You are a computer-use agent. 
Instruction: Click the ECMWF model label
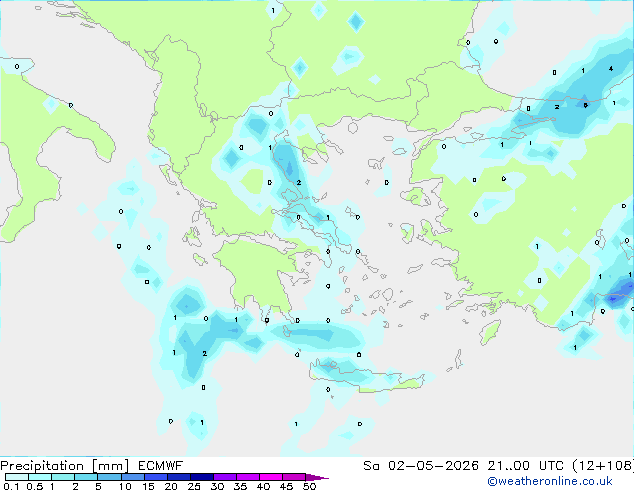161,466
